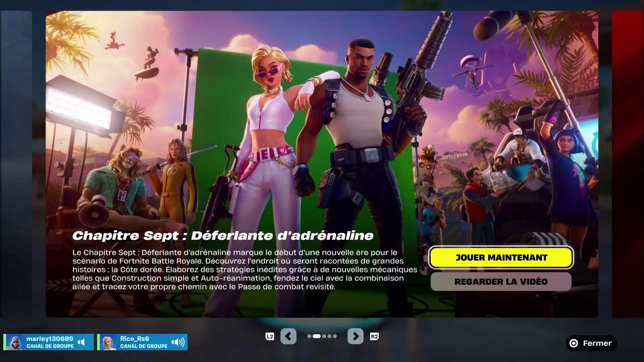
Task: Toggle marley130689 voice speaker icon
Action: [81, 342]
